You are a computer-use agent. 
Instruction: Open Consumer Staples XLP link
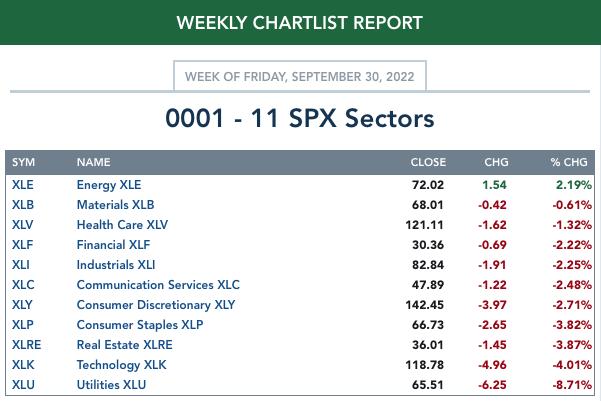140,324
